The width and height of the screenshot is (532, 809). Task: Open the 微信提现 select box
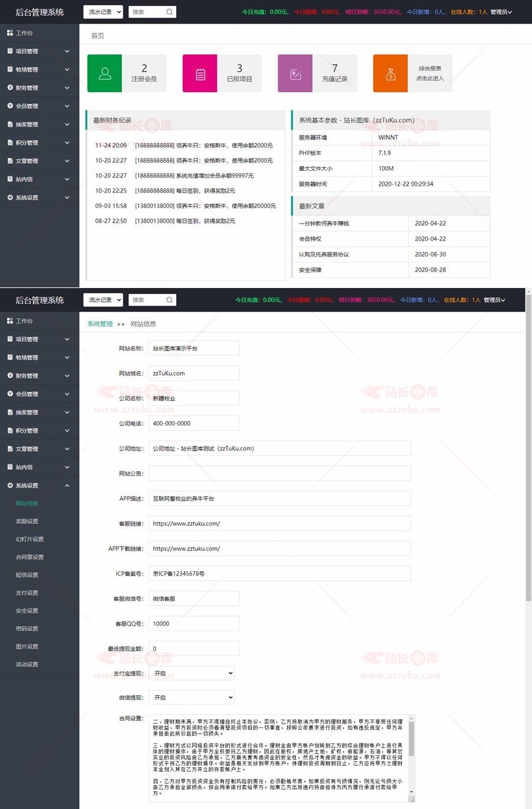click(192, 698)
